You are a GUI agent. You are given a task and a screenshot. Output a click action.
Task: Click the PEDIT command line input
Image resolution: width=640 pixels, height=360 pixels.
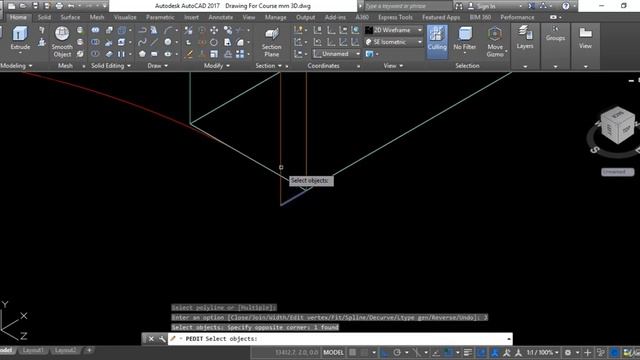[x=339, y=339]
